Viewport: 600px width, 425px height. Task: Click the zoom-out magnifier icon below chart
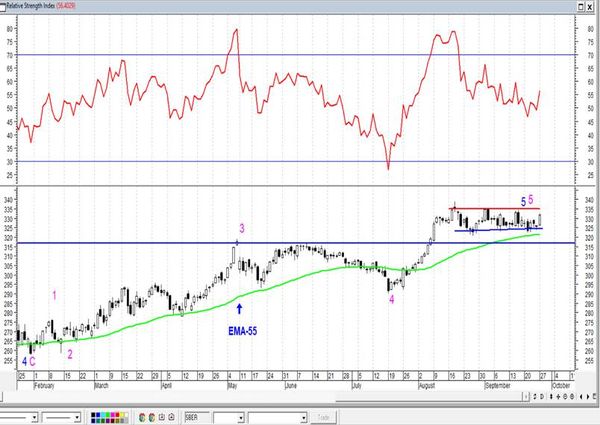(572, 397)
